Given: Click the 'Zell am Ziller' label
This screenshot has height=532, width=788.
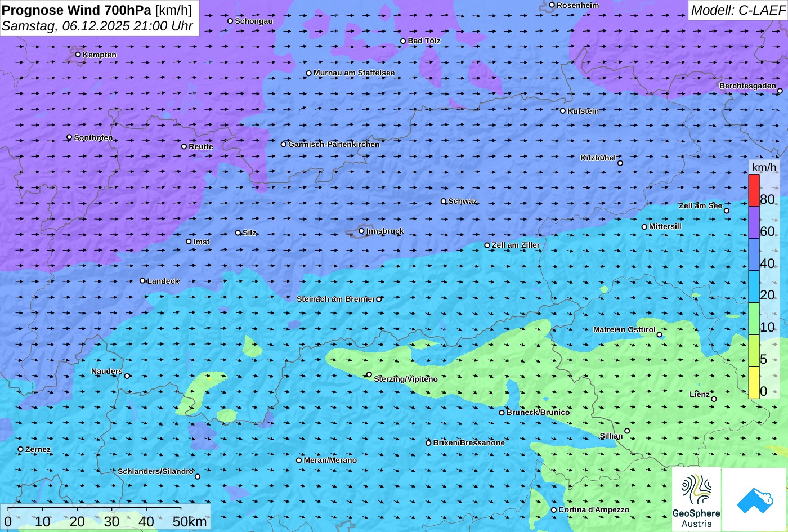Looking at the screenshot, I should point(516,245).
